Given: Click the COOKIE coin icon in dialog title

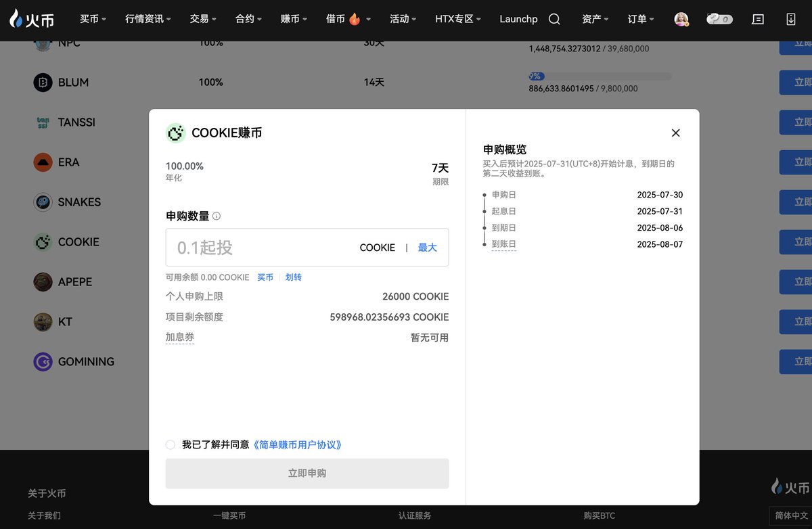Looking at the screenshot, I should click(175, 133).
